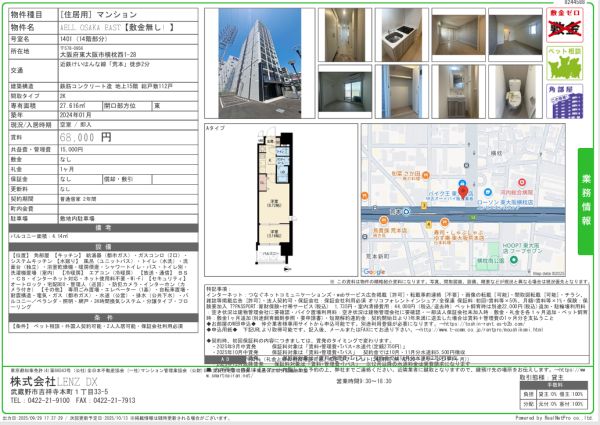Click the company address 武蔵野市吉祥寺本町1丁目33-5

[x=59, y=392]
